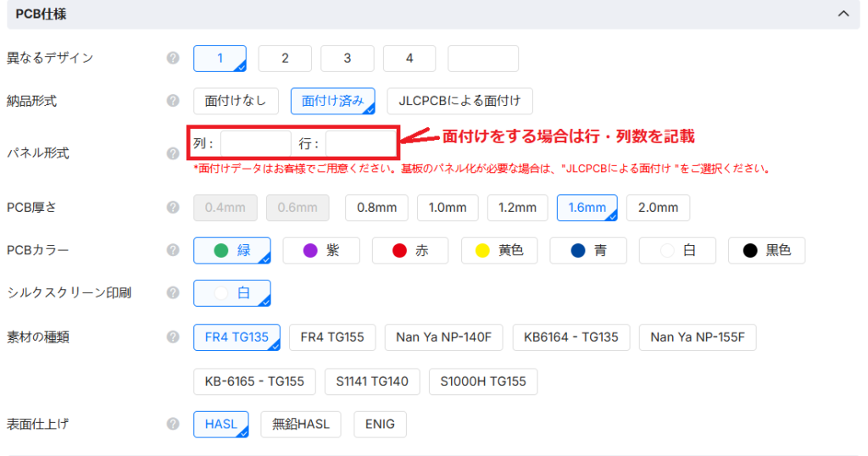Click the 行 row count input field
The height and width of the screenshot is (456, 868).
(359, 144)
